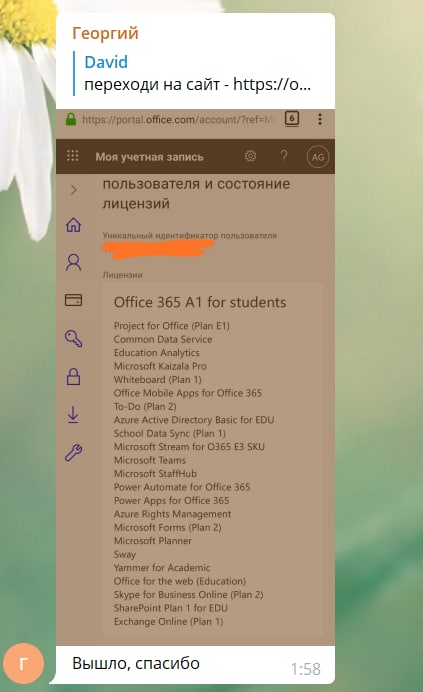Open the shared screenshot image in the message

(x=195, y=377)
